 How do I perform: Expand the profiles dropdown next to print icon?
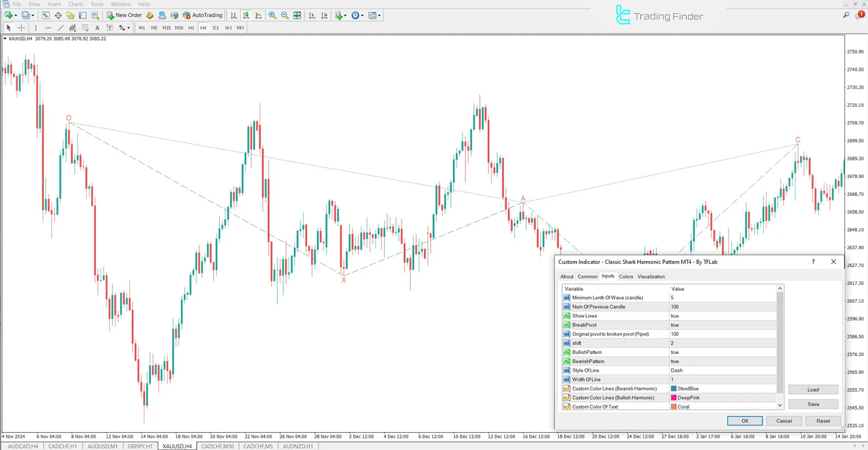click(33, 15)
